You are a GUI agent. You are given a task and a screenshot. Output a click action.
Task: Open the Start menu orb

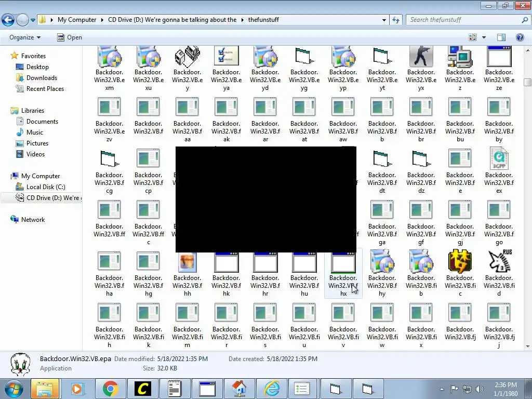14,389
